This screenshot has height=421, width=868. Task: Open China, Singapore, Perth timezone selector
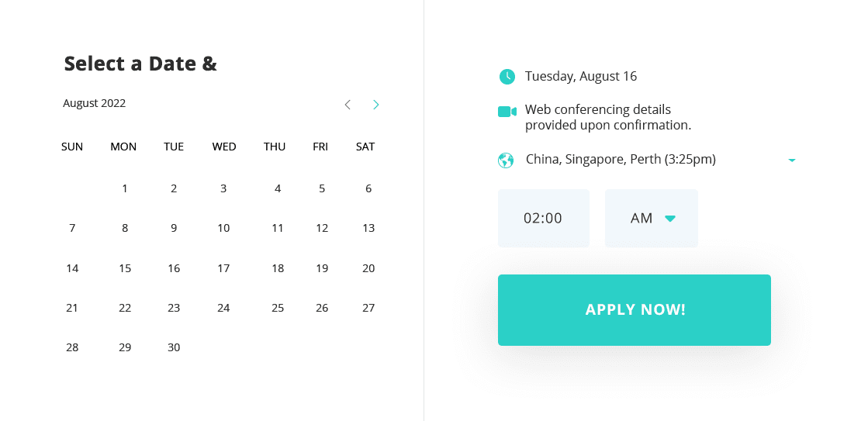(621, 159)
